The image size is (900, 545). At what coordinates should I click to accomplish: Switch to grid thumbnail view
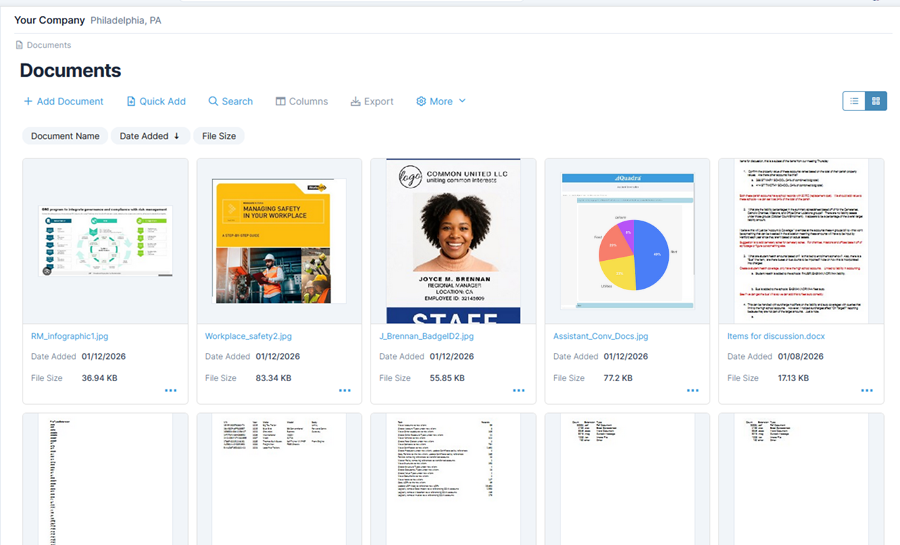point(876,101)
